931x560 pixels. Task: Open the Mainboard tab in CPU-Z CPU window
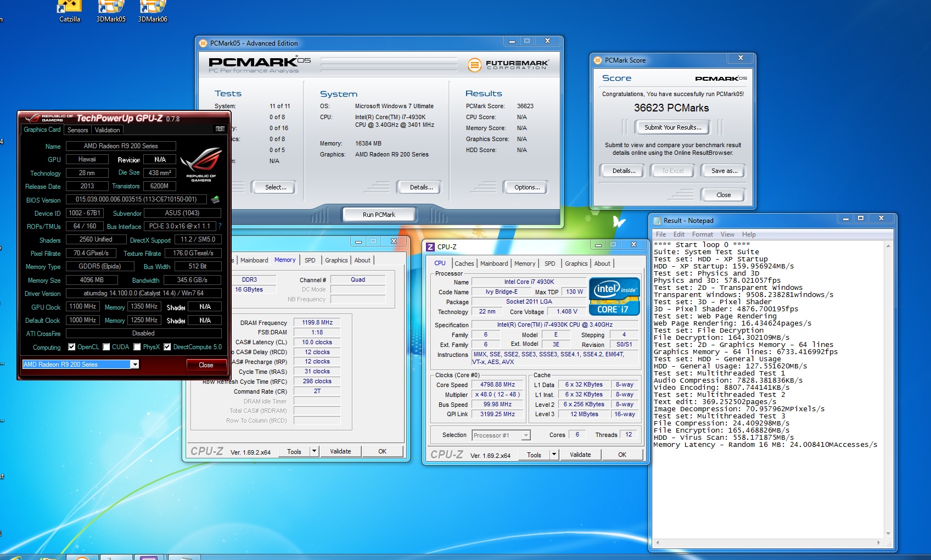click(x=494, y=264)
